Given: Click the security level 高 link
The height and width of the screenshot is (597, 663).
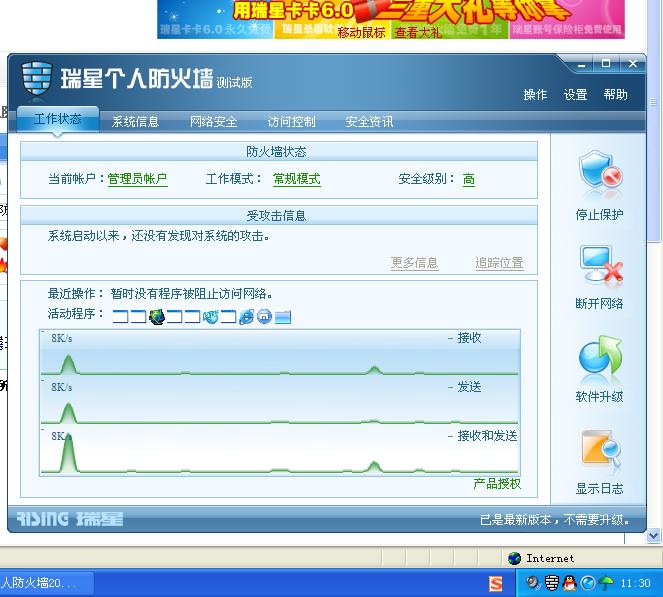Looking at the screenshot, I should click(468, 179).
